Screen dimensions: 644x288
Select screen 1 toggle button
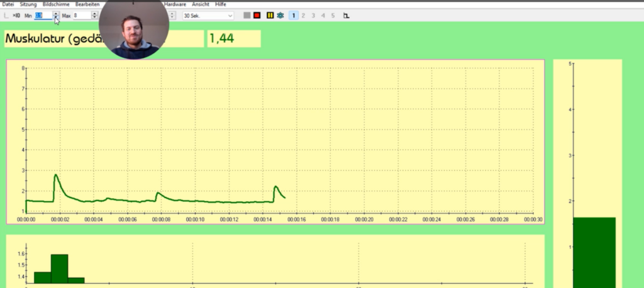(x=294, y=15)
